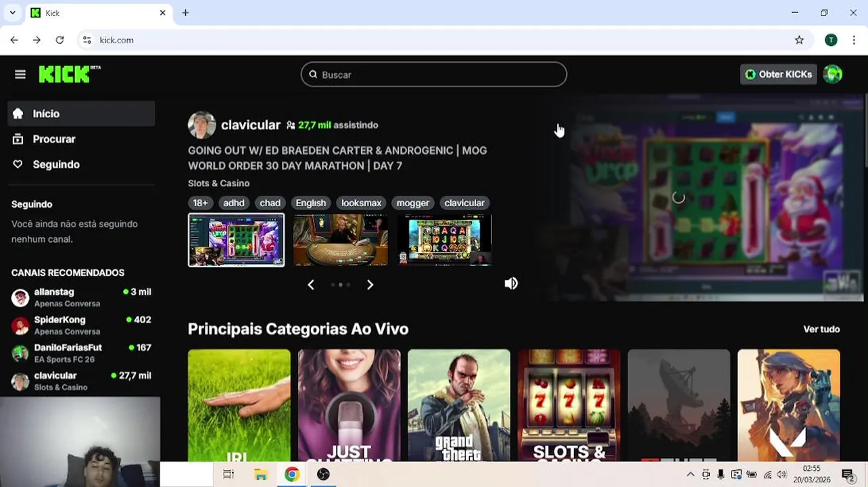
Task: Click Chrome icon in taskbar
Action: coord(292,475)
